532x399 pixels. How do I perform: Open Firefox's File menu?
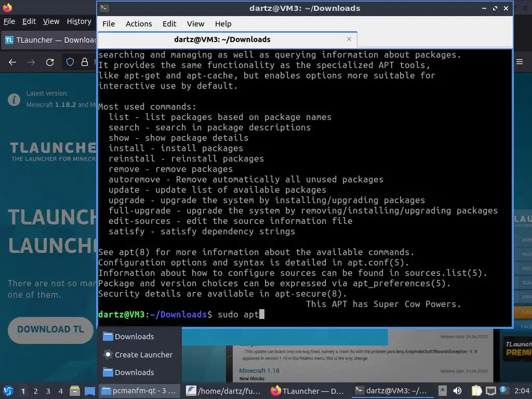tap(9, 21)
